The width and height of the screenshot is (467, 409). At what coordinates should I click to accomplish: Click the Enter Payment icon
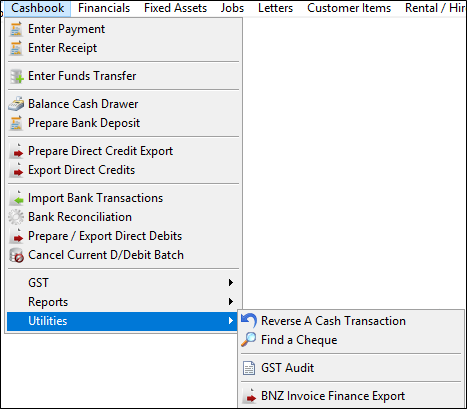tap(16, 29)
